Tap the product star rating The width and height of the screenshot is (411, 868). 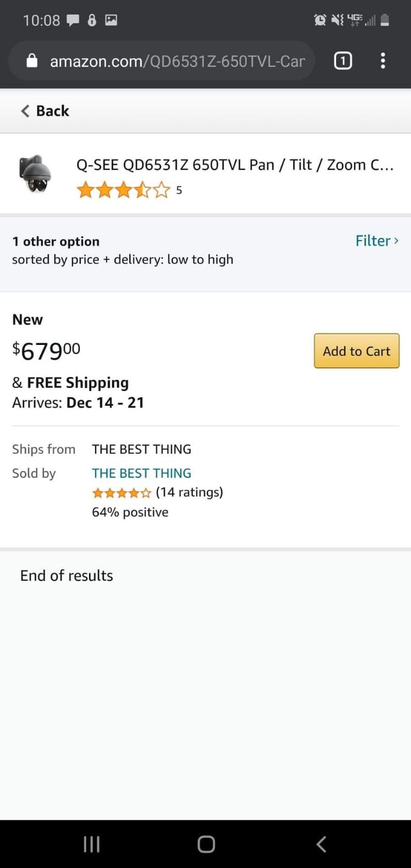coord(123,190)
